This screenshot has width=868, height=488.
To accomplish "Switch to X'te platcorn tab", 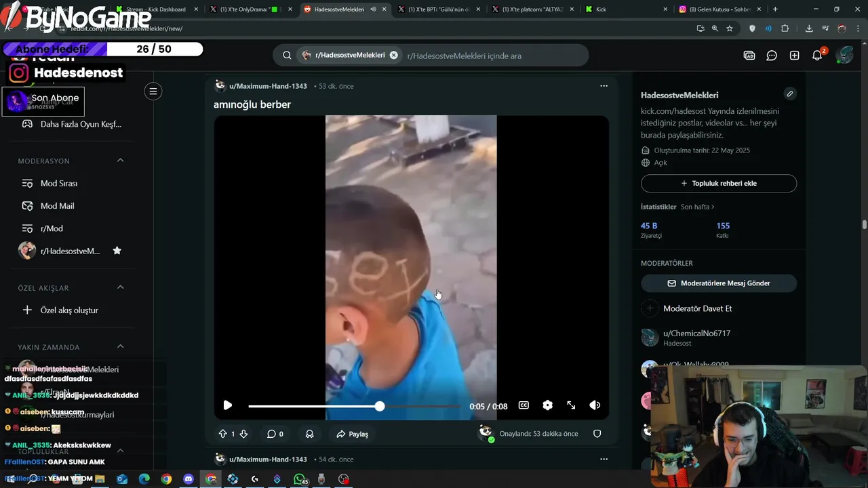I will tap(532, 9).
